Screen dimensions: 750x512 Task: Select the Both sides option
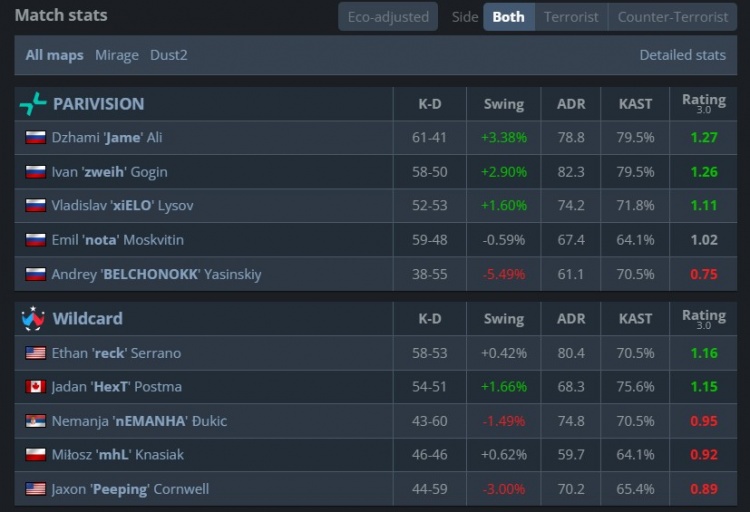(508, 17)
